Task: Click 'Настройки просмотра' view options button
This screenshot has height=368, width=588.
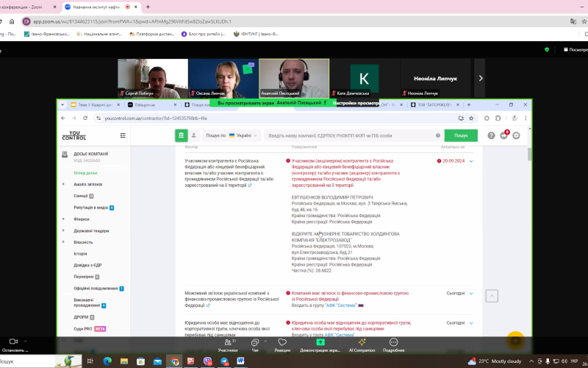Action: 356,103
